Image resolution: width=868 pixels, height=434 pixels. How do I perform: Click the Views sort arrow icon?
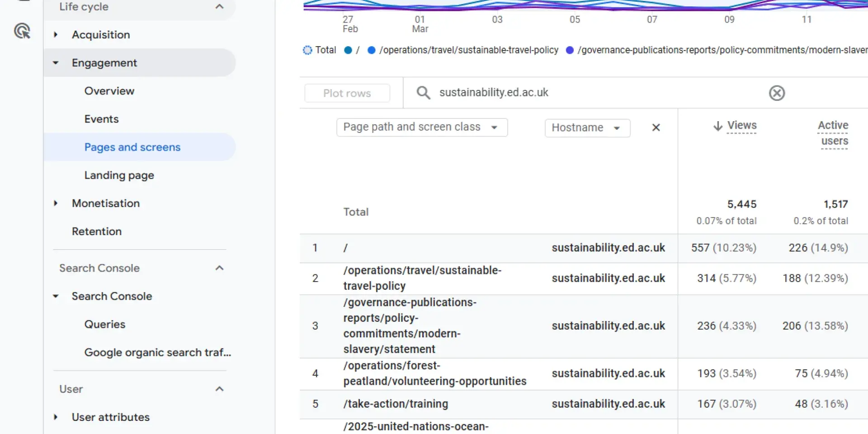coord(717,126)
